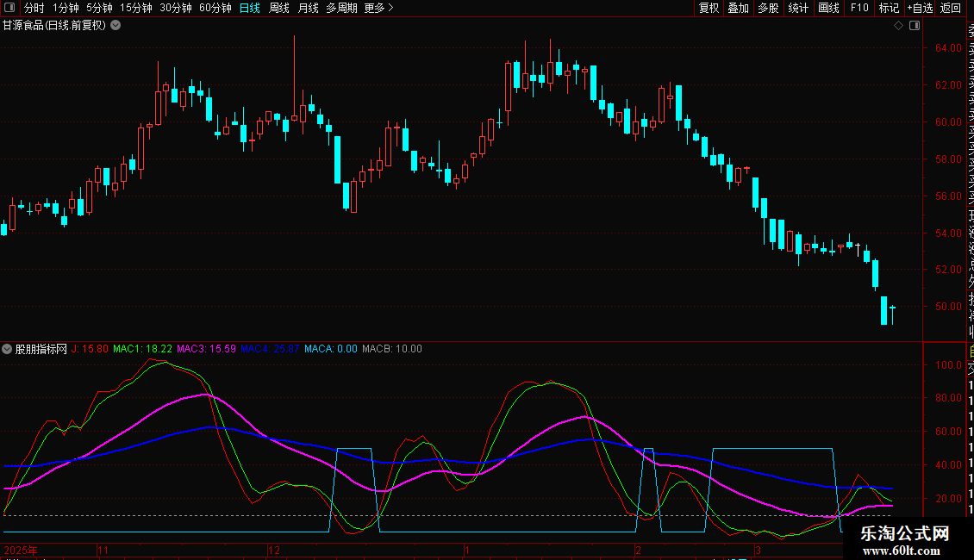
Task: Expand the 股朋指标网 indicator dropdown arrow
Action: tap(8, 349)
